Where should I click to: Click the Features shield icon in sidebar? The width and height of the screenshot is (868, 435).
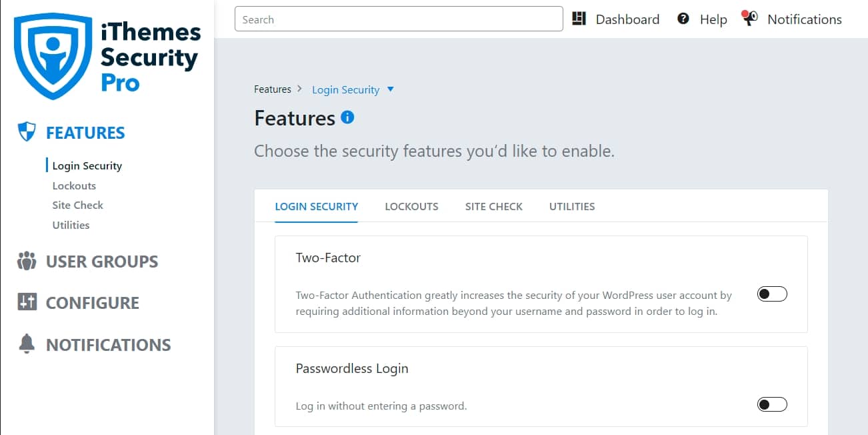[27, 132]
